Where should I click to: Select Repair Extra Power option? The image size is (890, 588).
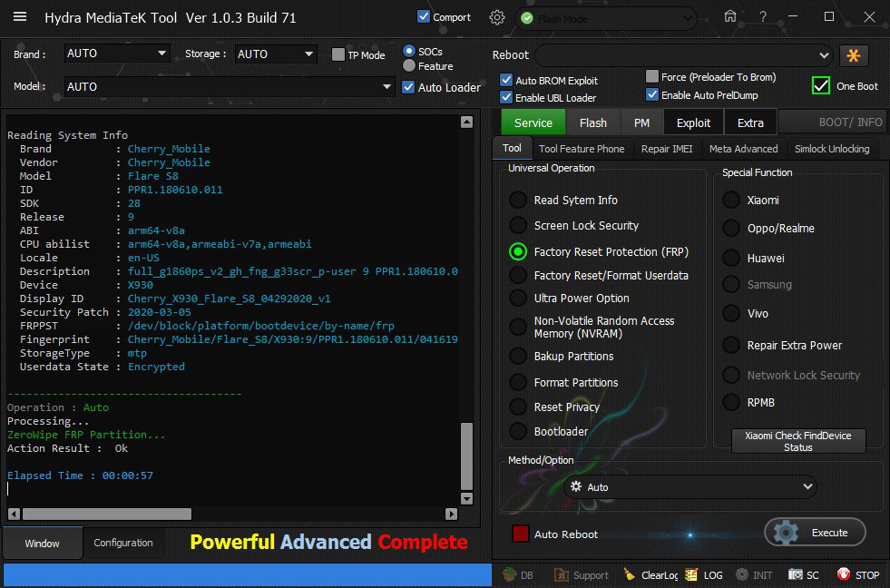pyautogui.click(x=731, y=345)
